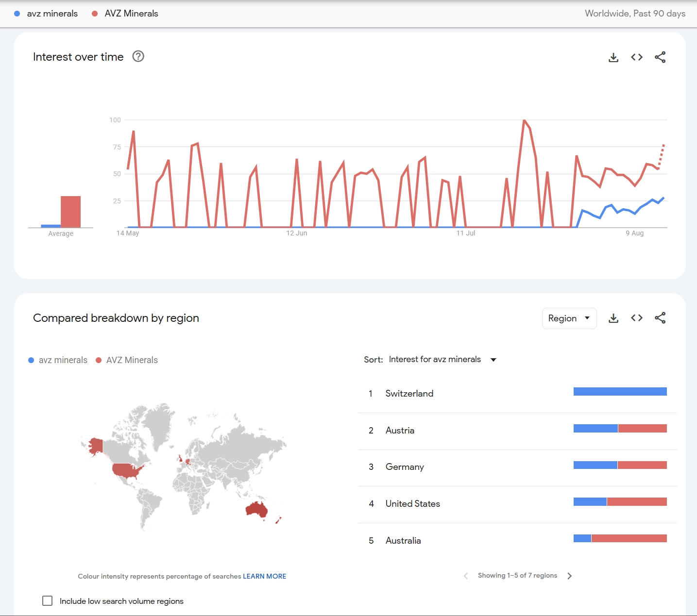Screen dimensions: 697x616
Task: Click the LEARN MORE link
Action: [x=264, y=576]
